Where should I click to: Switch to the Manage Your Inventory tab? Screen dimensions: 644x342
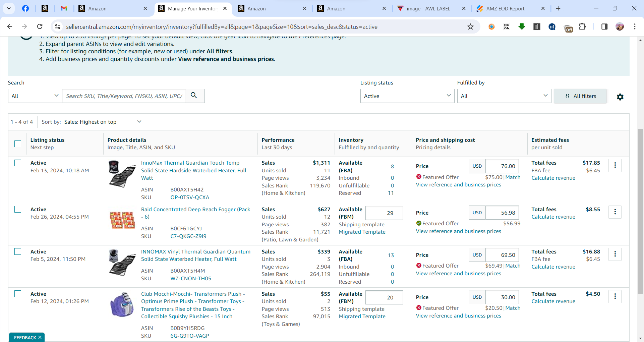click(x=192, y=8)
